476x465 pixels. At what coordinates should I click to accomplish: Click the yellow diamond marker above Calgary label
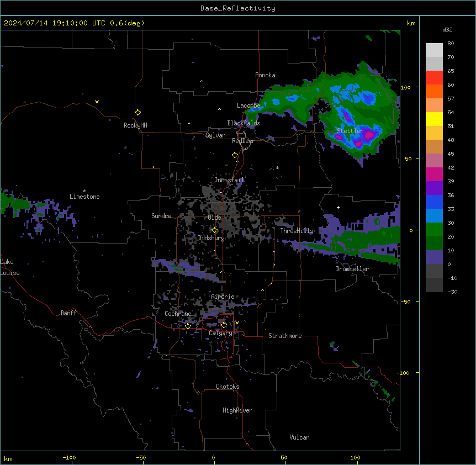coord(224,325)
